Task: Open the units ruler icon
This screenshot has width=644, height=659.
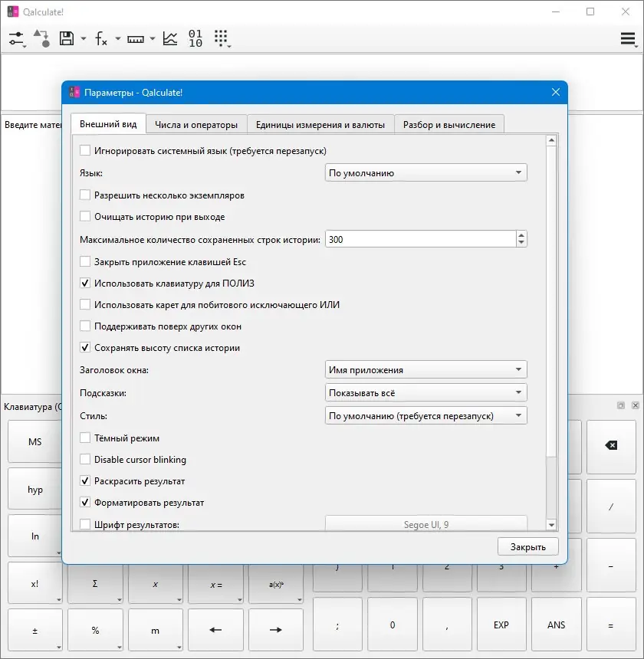Action: [136, 39]
